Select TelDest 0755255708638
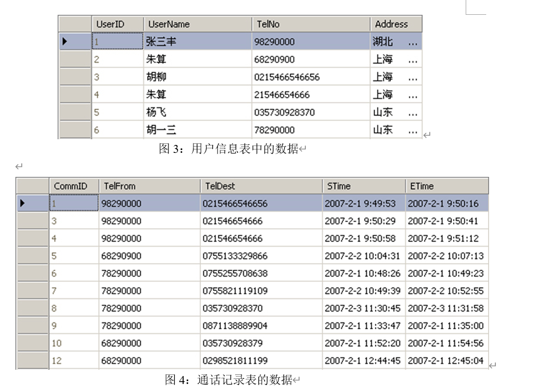533x392 pixels. coord(261,273)
